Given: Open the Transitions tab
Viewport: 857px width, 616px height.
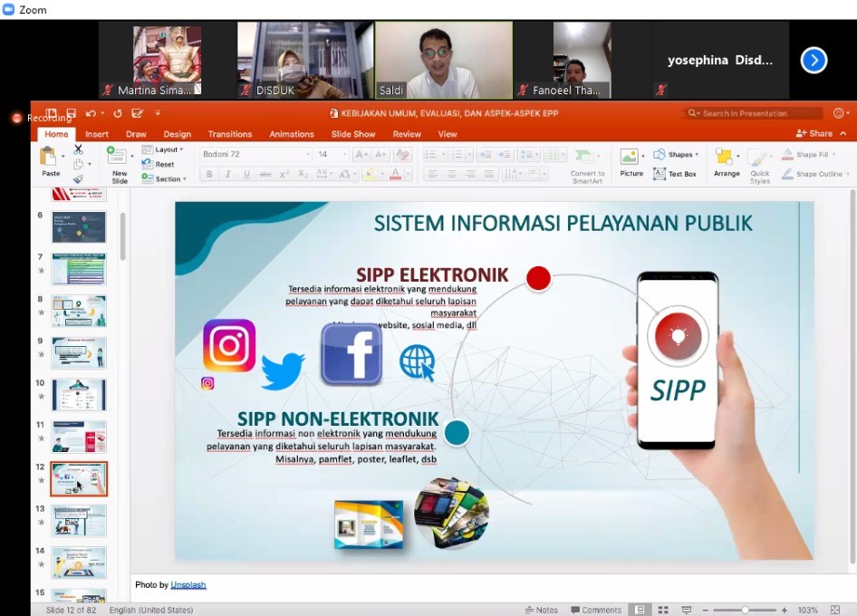Looking at the screenshot, I should [229, 134].
